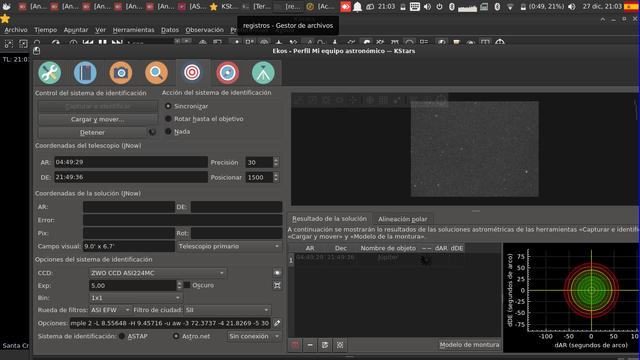This screenshot has height=360, width=640.
Task: Click the Nombre de objeto column header
Action: pos(388,248)
